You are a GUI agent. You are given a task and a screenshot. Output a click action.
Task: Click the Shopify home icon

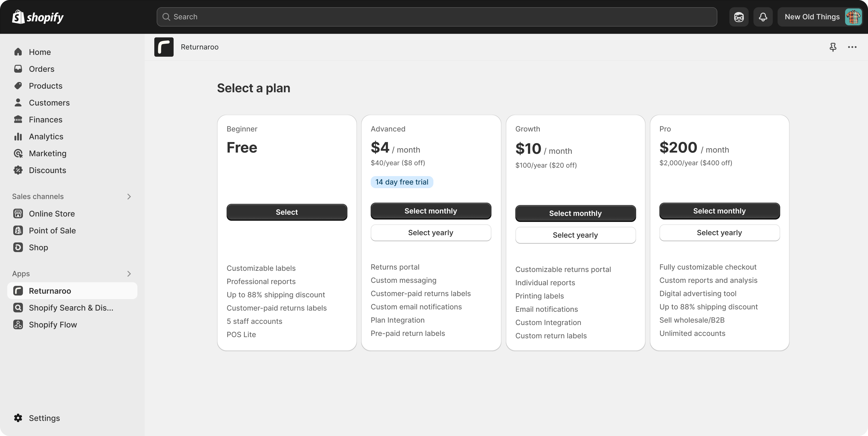(x=17, y=17)
